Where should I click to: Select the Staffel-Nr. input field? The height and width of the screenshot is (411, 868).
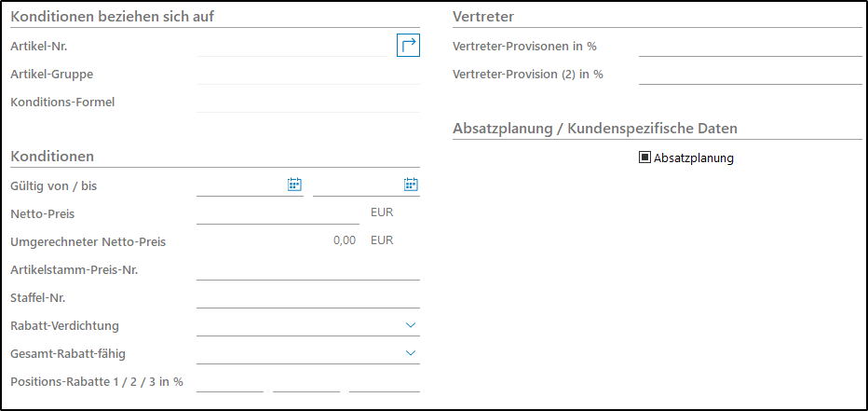click(308, 297)
